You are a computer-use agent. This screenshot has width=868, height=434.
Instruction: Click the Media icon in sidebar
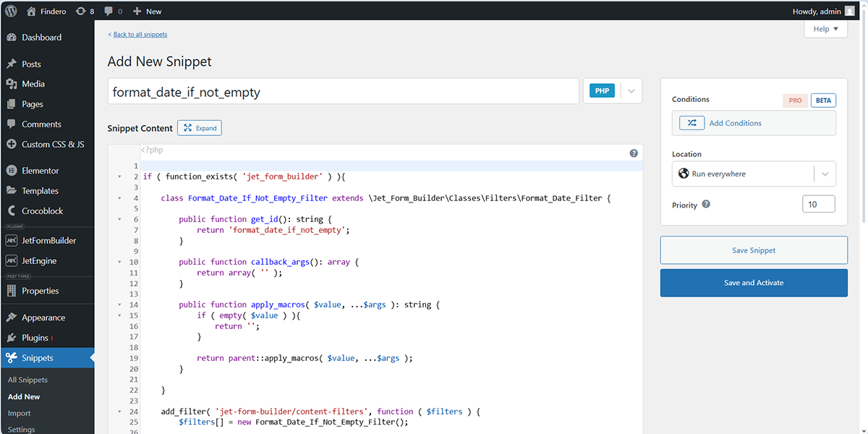pyautogui.click(x=12, y=84)
